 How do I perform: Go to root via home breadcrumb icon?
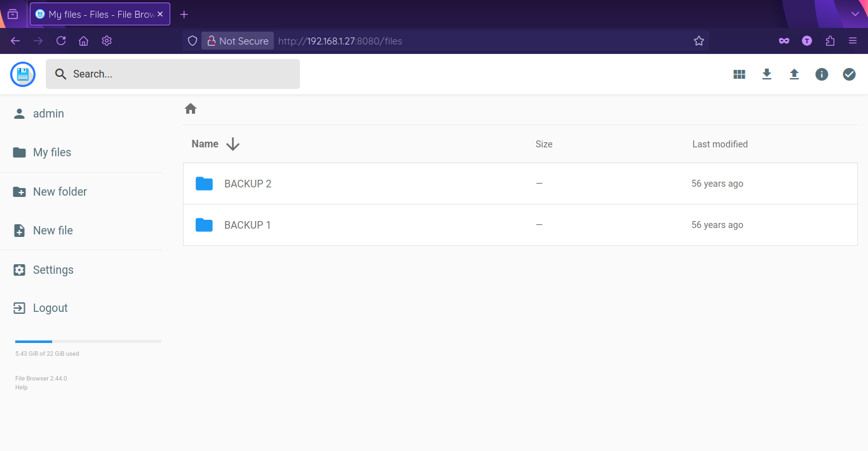point(191,109)
